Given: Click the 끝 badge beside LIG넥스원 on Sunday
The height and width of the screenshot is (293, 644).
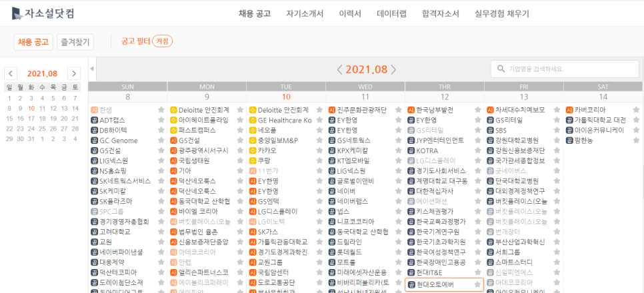Looking at the screenshot, I should [x=94, y=161].
